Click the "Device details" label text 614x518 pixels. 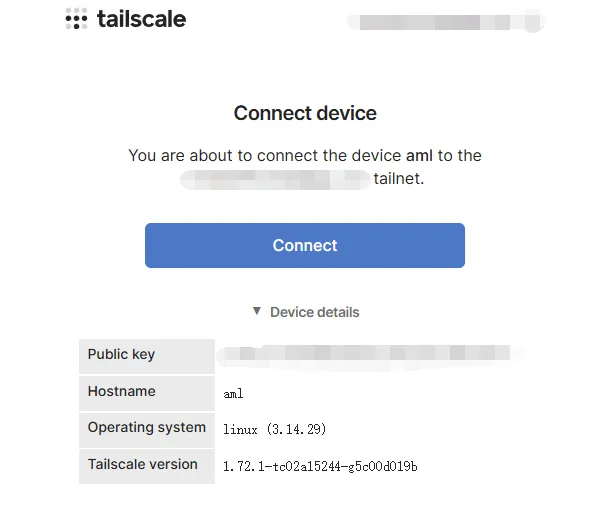click(x=314, y=312)
